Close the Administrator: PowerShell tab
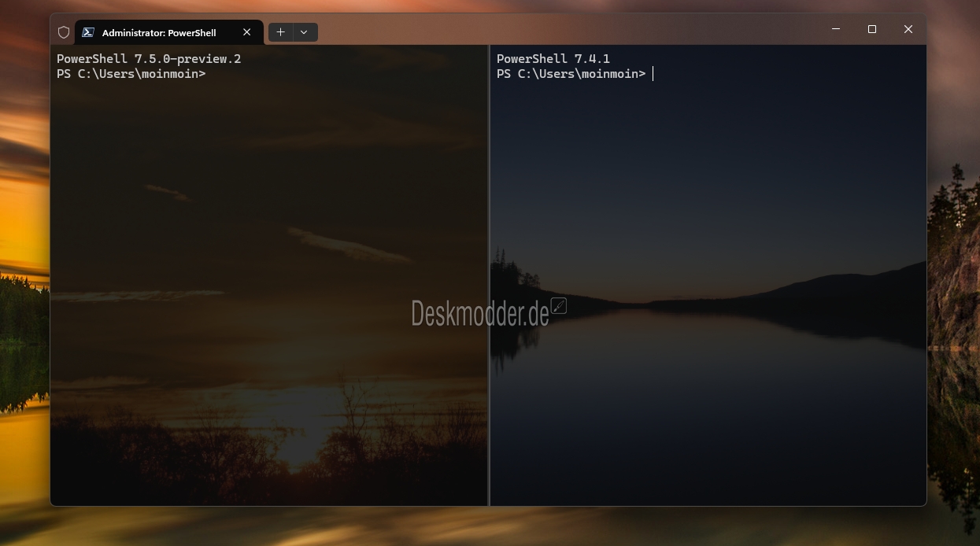 click(246, 32)
